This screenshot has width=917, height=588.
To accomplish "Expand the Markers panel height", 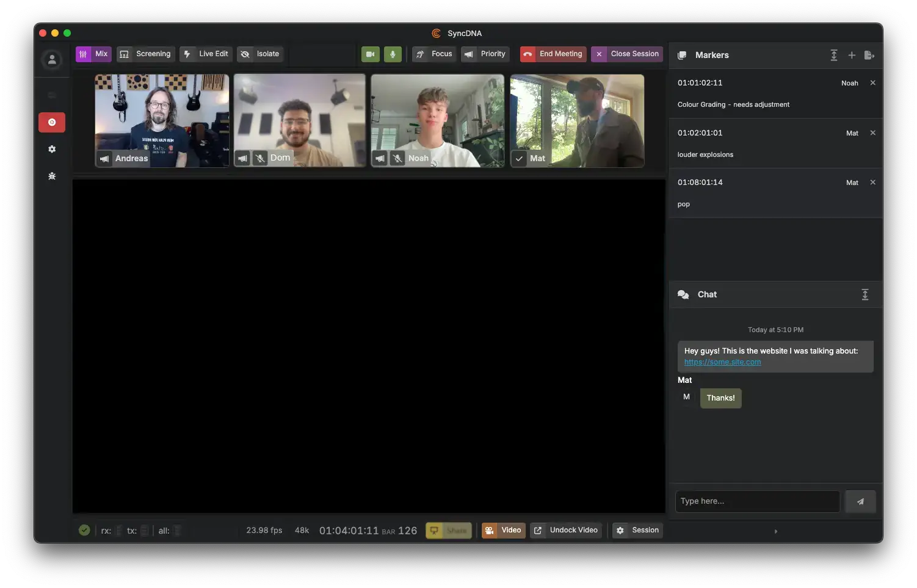I will [834, 55].
